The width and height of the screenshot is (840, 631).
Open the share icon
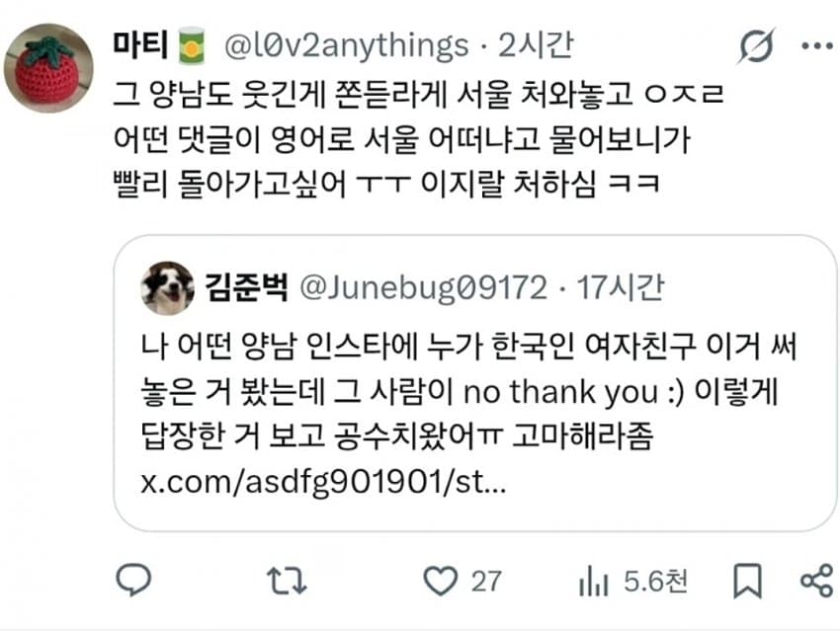click(x=817, y=581)
